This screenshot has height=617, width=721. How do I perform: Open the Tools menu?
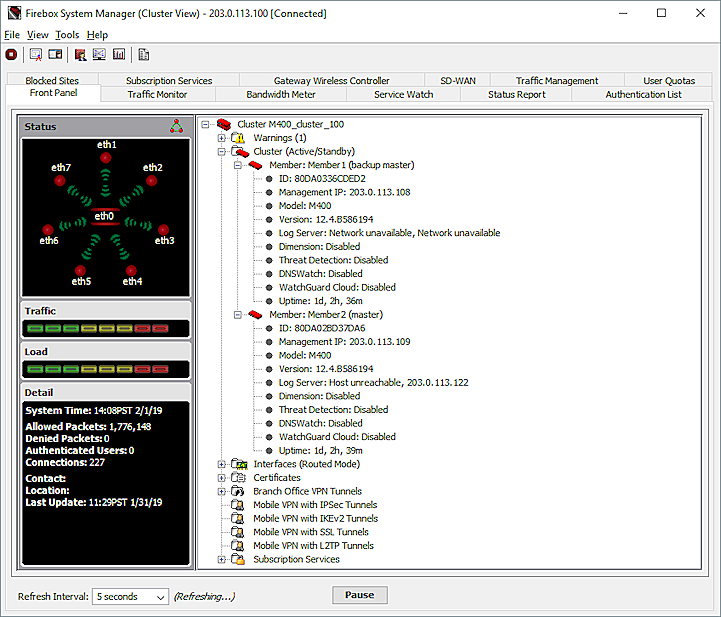[x=67, y=35]
